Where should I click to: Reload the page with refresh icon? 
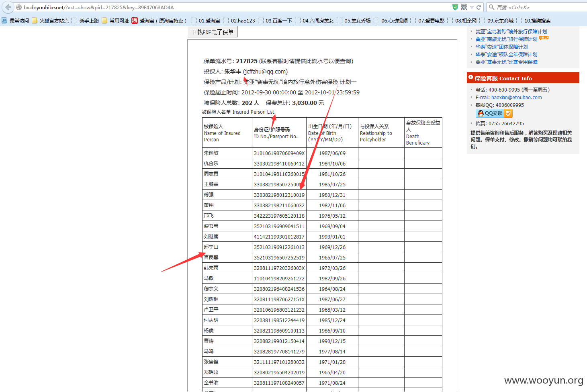[479, 7]
